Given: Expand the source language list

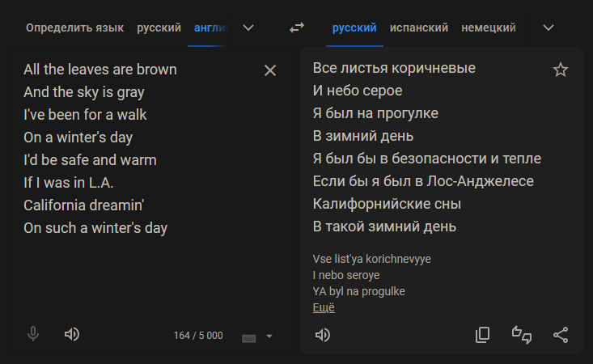Looking at the screenshot, I should pos(248,28).
